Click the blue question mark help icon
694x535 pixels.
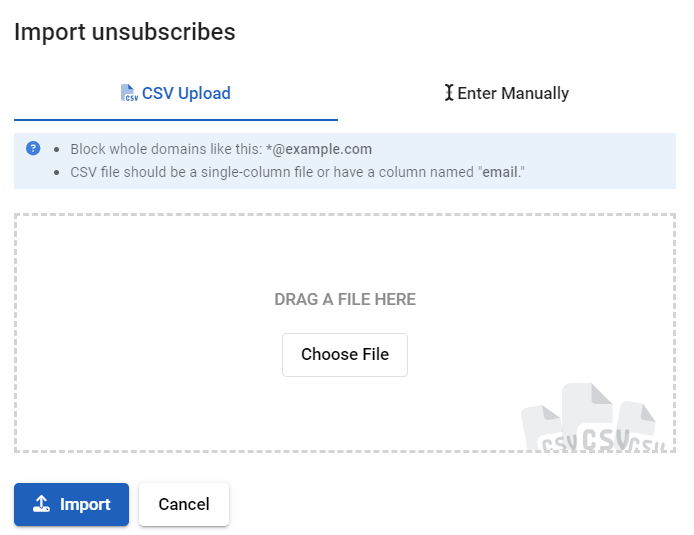coord(33,149)
